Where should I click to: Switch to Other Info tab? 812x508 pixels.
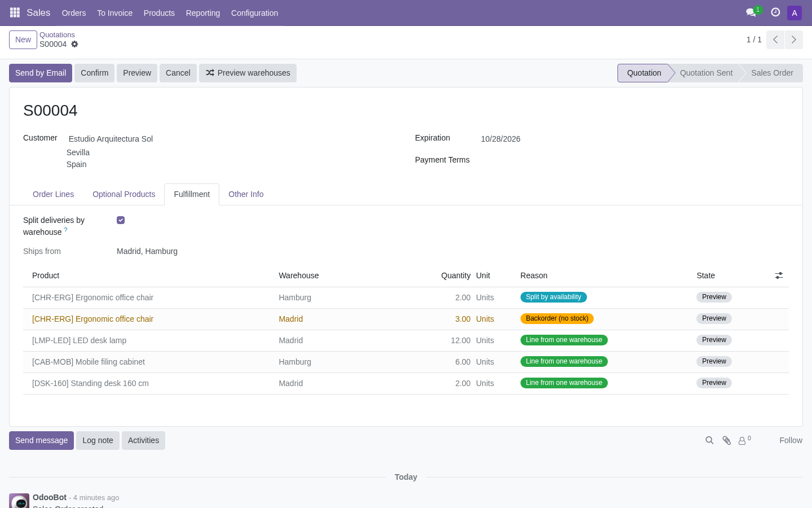pos(246,194)
